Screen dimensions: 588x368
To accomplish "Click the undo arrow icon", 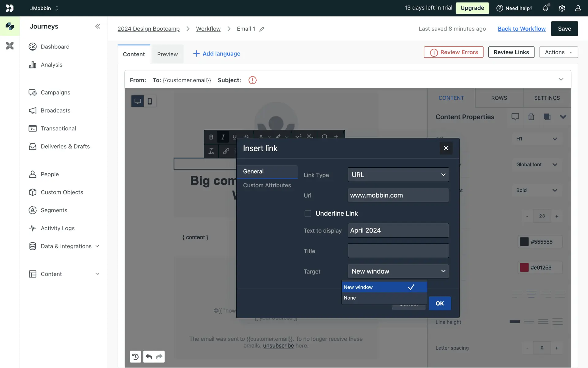I will (149, 357).
